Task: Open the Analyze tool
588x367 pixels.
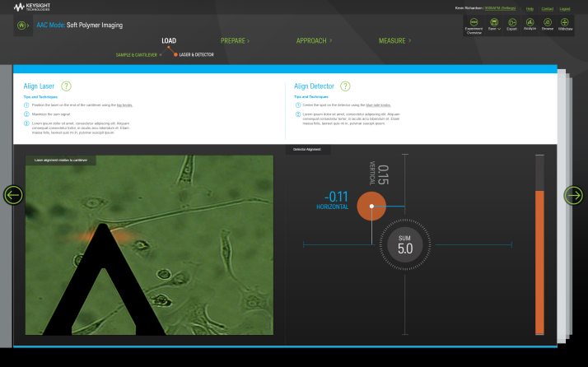Action: coord(530,24)
